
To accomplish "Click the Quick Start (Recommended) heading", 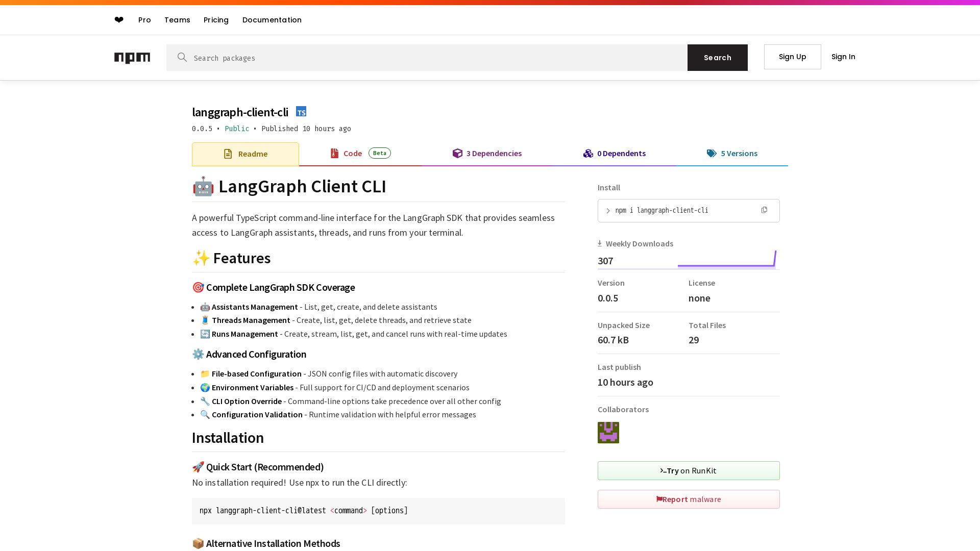I will (x=258, y=467).
